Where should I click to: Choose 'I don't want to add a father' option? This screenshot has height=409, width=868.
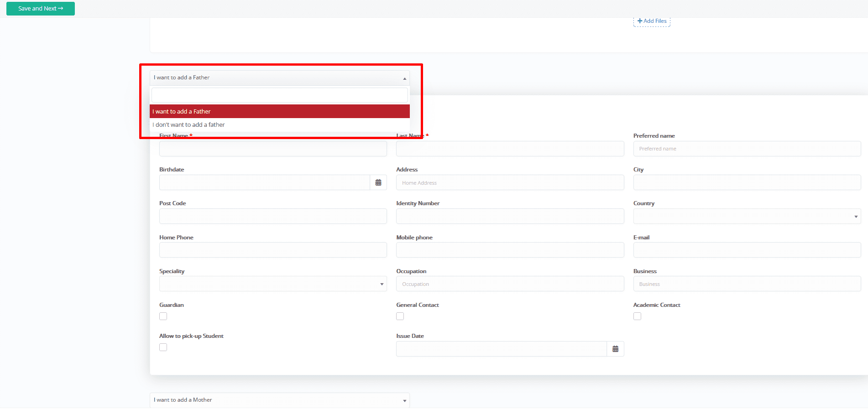point(280,124)
